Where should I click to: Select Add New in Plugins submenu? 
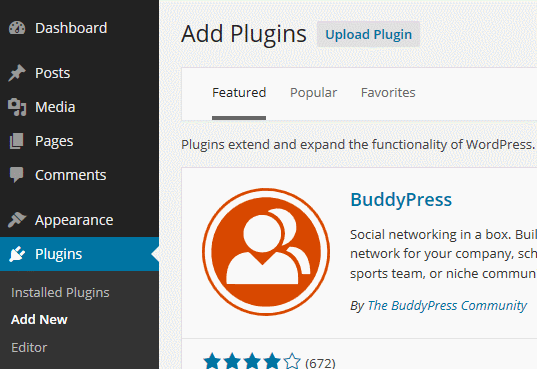click(x=39, y=320)
